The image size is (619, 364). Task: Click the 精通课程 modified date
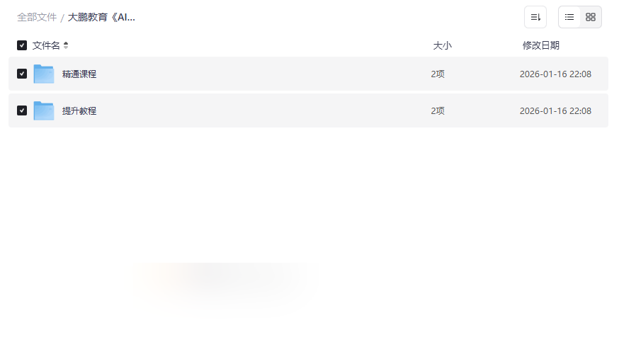coord(555,74)
